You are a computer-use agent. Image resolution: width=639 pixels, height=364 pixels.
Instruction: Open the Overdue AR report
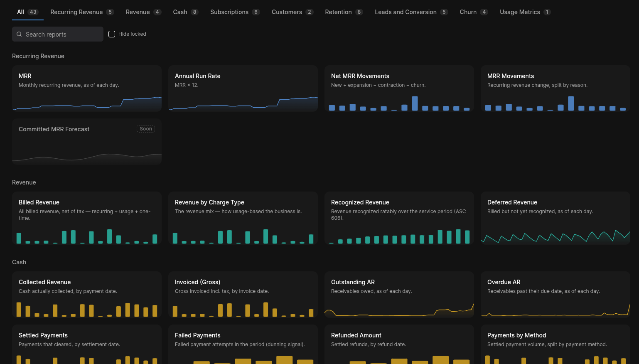[555, 295]
